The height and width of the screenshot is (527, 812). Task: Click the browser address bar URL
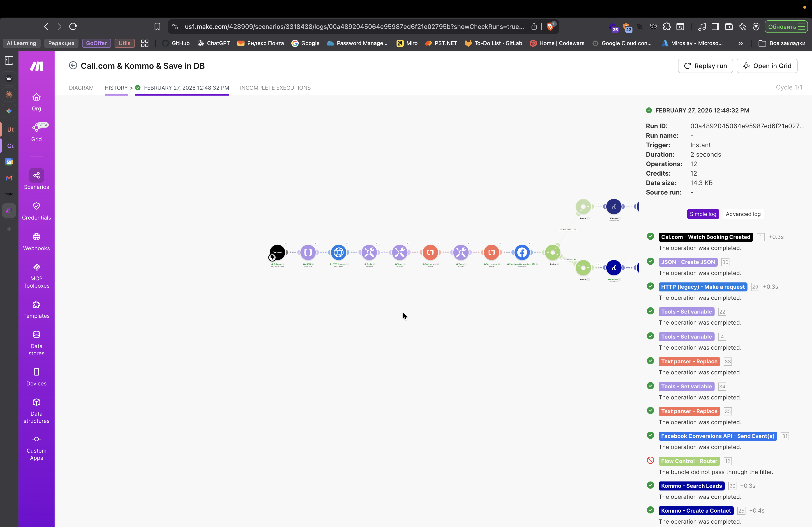354,27
